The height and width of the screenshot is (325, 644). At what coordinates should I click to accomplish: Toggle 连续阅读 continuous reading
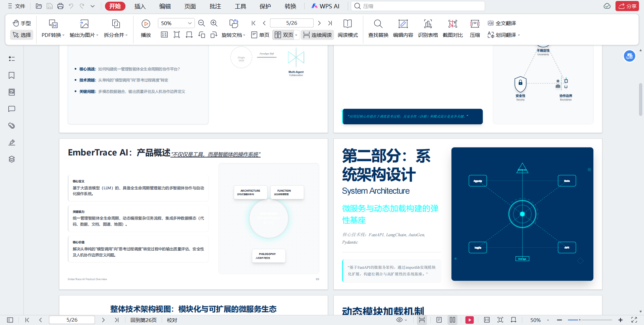point(317,35)
